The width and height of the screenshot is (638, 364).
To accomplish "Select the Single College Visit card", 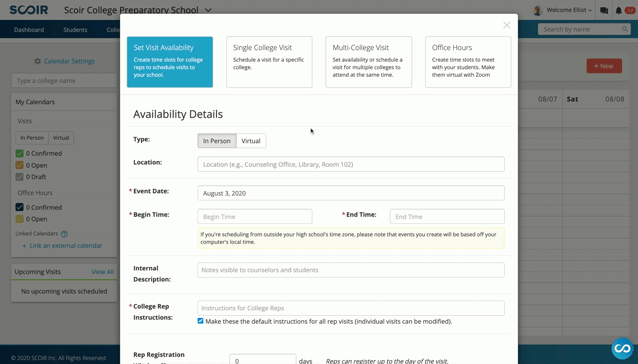I will (269, 62).
